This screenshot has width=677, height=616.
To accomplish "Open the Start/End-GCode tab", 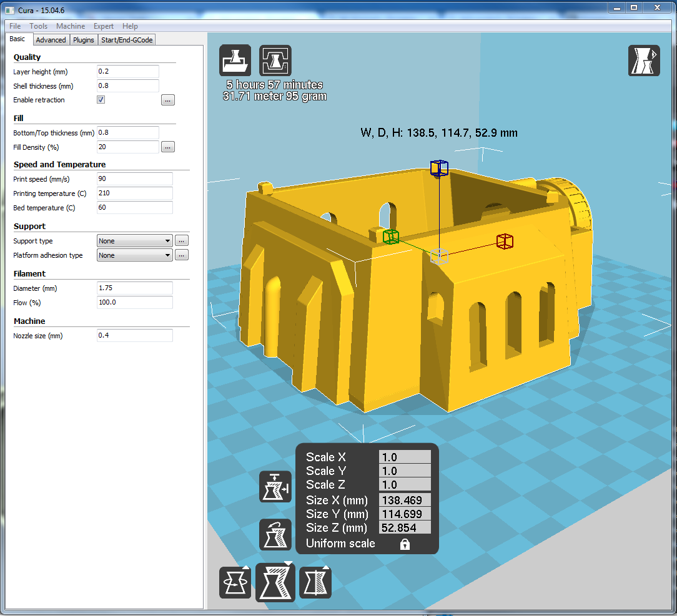I will (x=127, y=40).
